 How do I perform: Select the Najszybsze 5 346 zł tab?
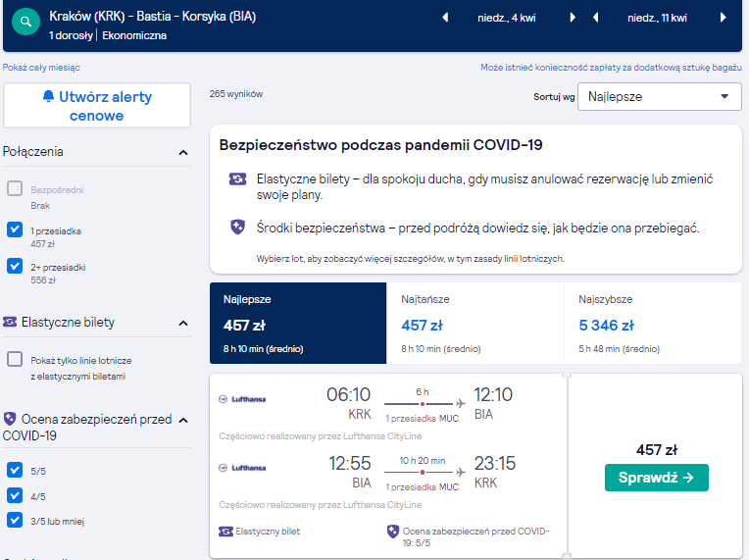click(x=653, y=323)
